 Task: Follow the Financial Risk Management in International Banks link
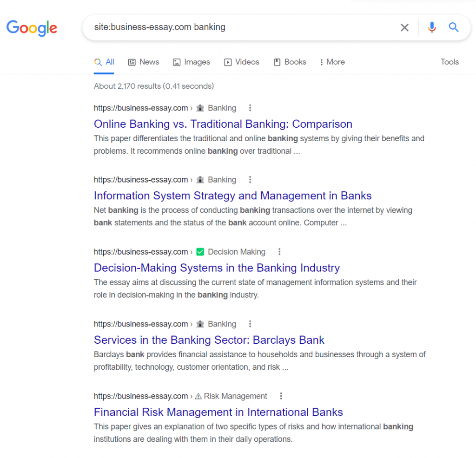tap(218, 412)
